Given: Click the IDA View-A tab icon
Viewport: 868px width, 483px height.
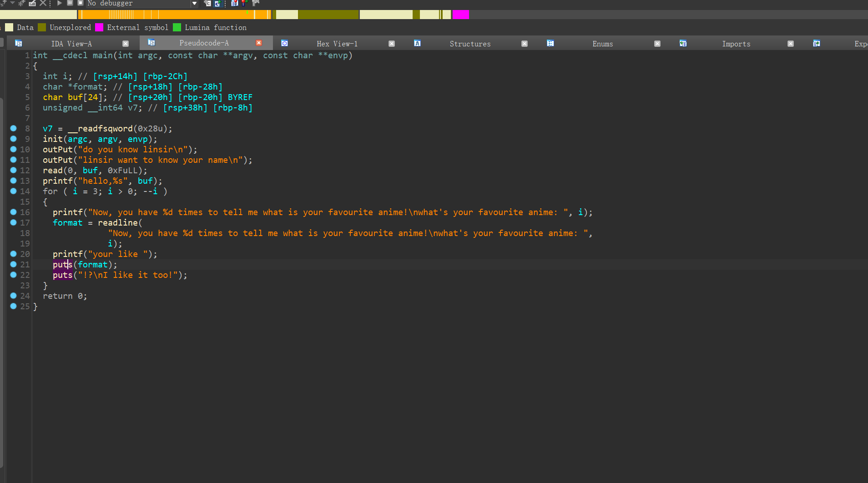Looking at the screenshot, I should [18, 43].
